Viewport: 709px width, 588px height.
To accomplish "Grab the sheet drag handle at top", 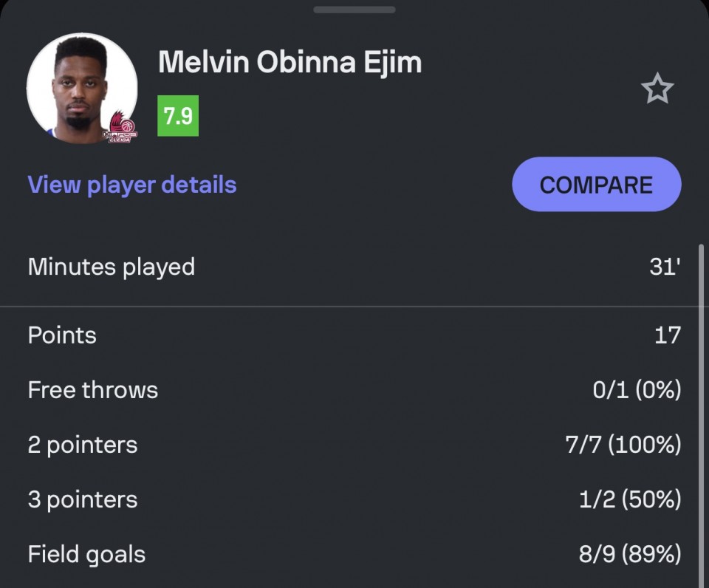I will (354, 10).
